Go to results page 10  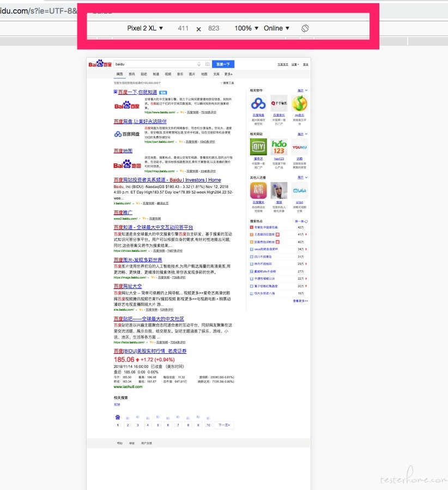tap(208, 425)
